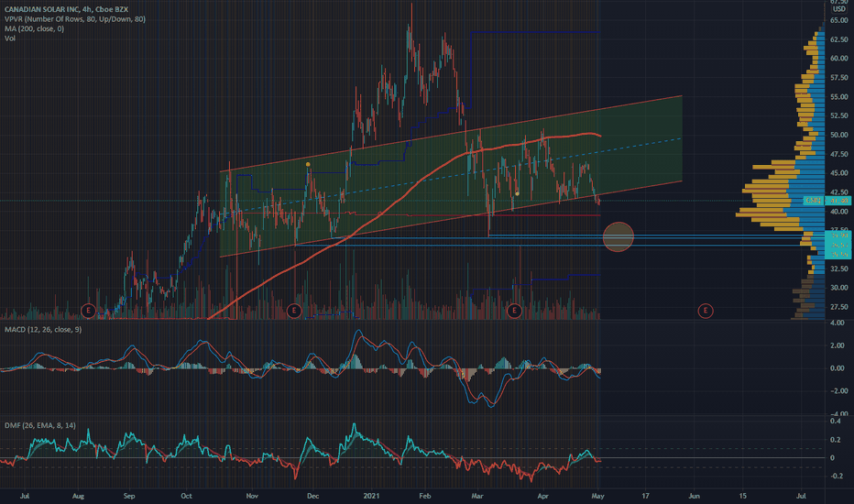Click the 60.00 price scale label
Image resolution: width=854 pixels, height=504 pixels.
click(x=838, y=59)
